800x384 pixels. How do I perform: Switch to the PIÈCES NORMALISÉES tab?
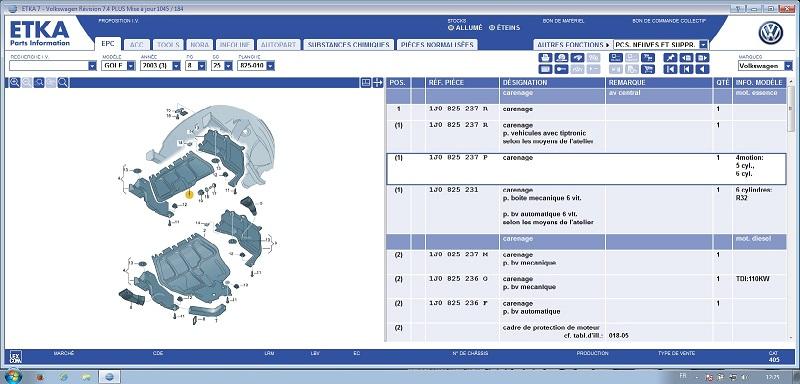437,45
